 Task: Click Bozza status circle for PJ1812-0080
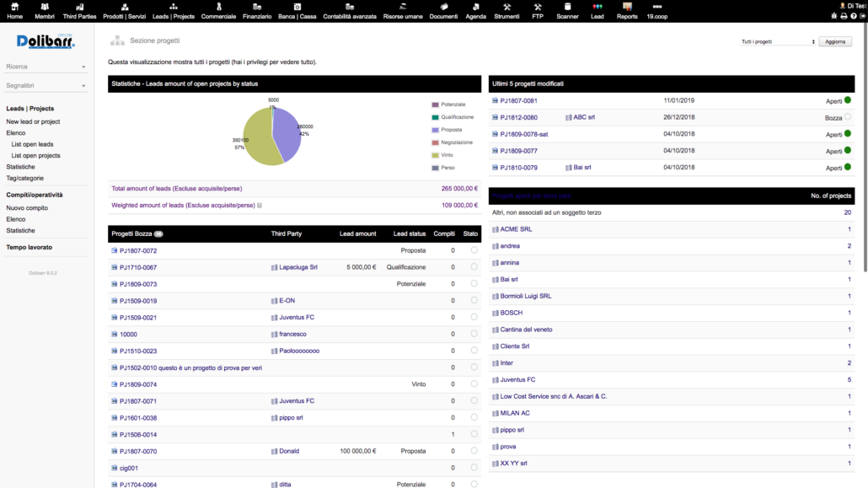[848, 117]
